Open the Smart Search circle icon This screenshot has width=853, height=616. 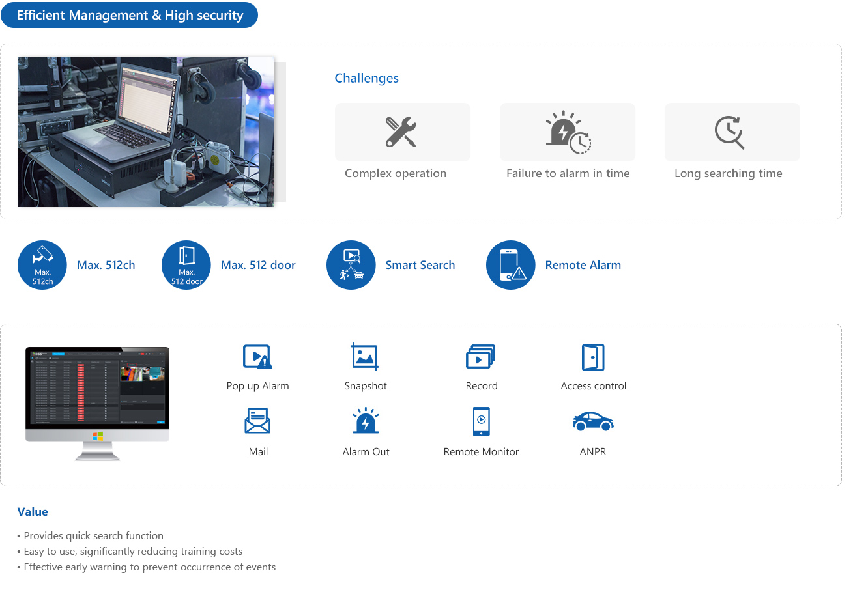point(351,265)
